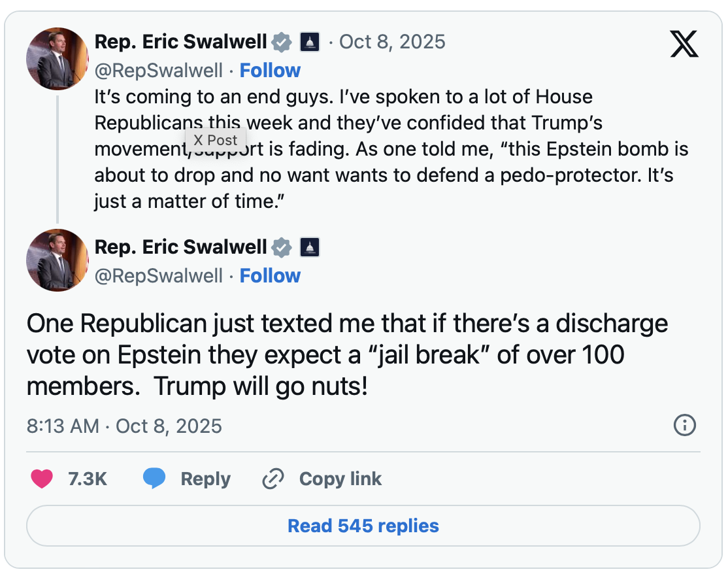Click verified badge on the lower post
The height and width of the screenshot is (578, 728).
point(282,247)
